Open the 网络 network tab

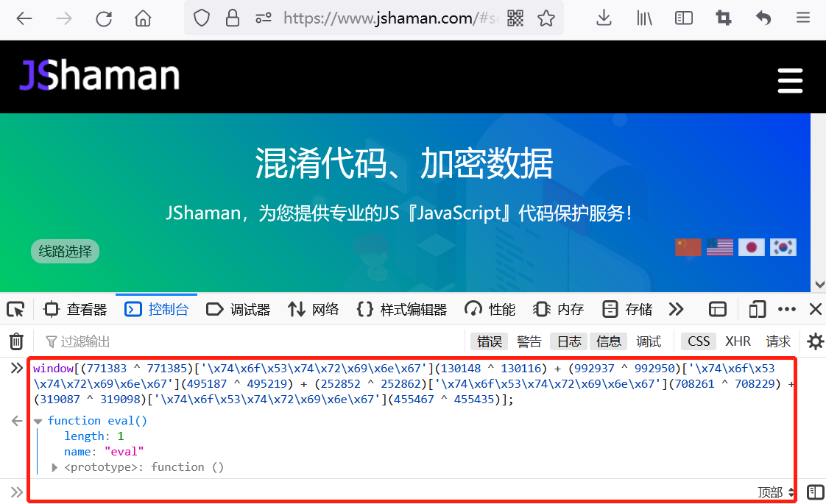coord(313,309)
